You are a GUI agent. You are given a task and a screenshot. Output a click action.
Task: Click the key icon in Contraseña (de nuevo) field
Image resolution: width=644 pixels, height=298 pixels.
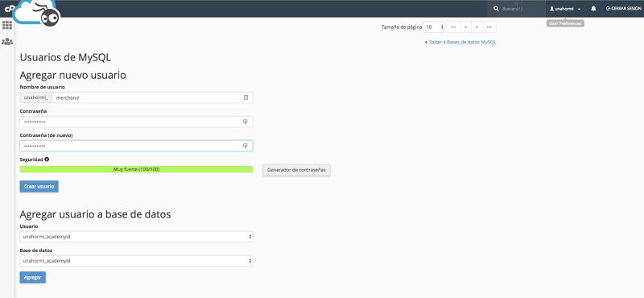point(246,146)
